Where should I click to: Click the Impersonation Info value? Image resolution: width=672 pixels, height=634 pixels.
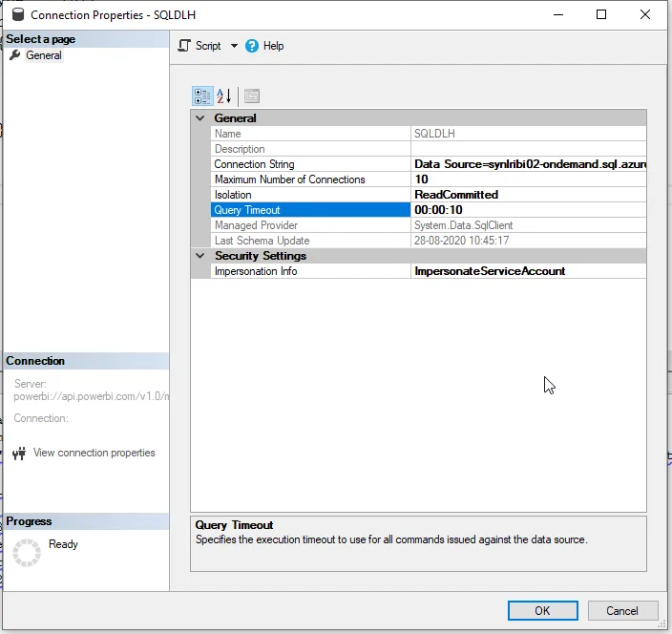click(528, 271)
